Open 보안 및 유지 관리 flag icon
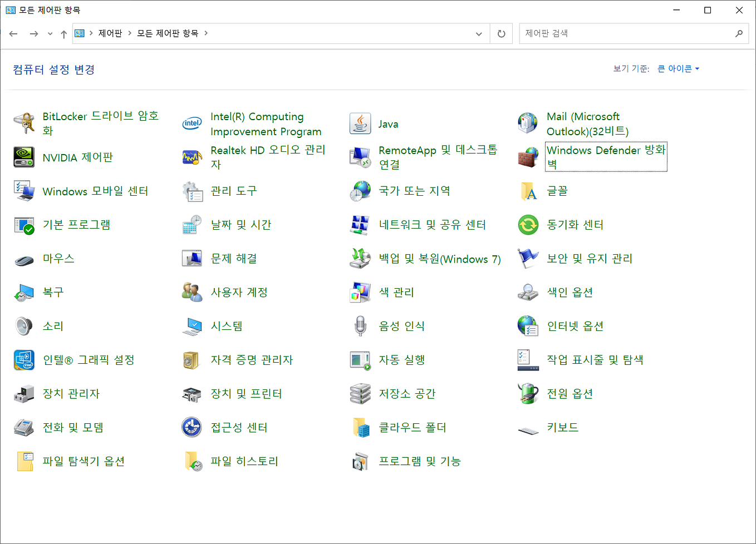Viewport: 756px width, 544px height. coord(528,259)
